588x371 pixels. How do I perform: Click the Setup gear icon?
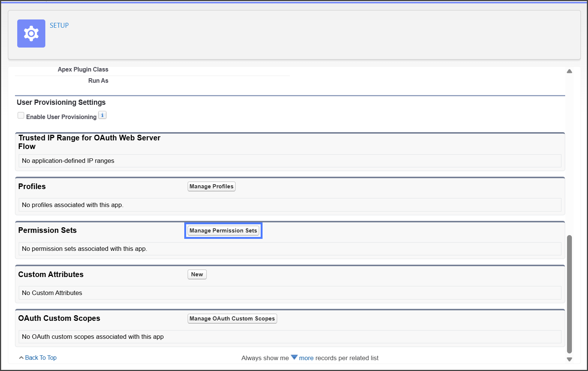pyautogui.click(x=31, y=34)
